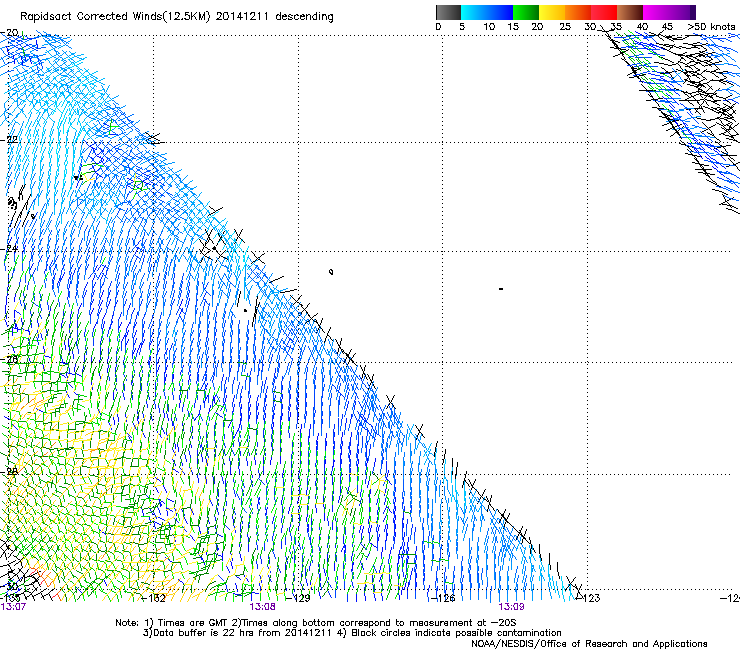Click the small black dash marker east of -126
The width and height of the screenshot is (740, 650).
pyautogui.click(x=501, y=289)
